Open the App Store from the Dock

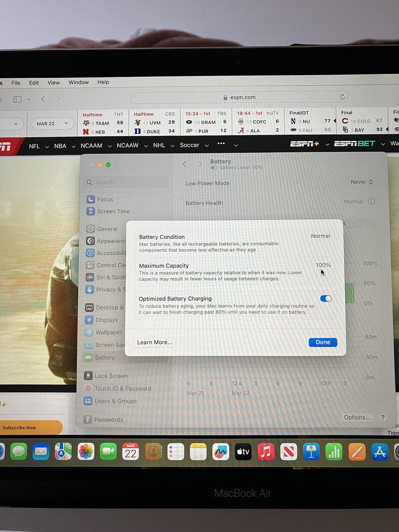(380, 452)
